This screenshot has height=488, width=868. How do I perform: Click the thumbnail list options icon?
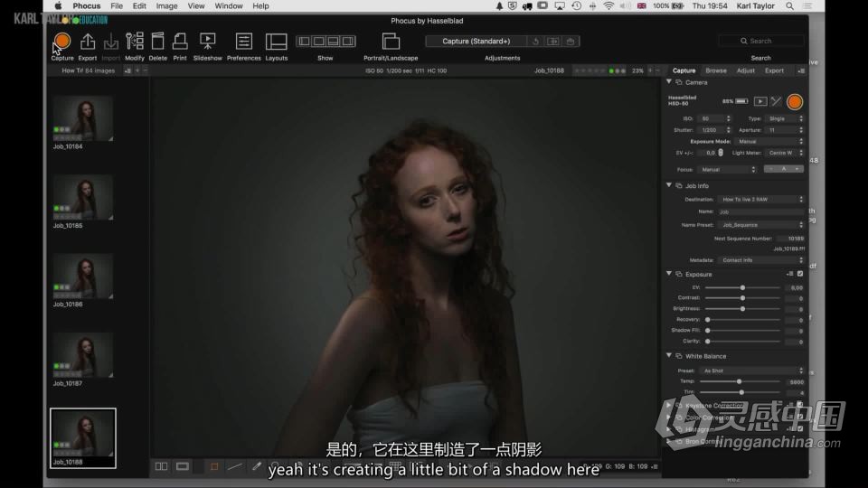click(127, 70)
